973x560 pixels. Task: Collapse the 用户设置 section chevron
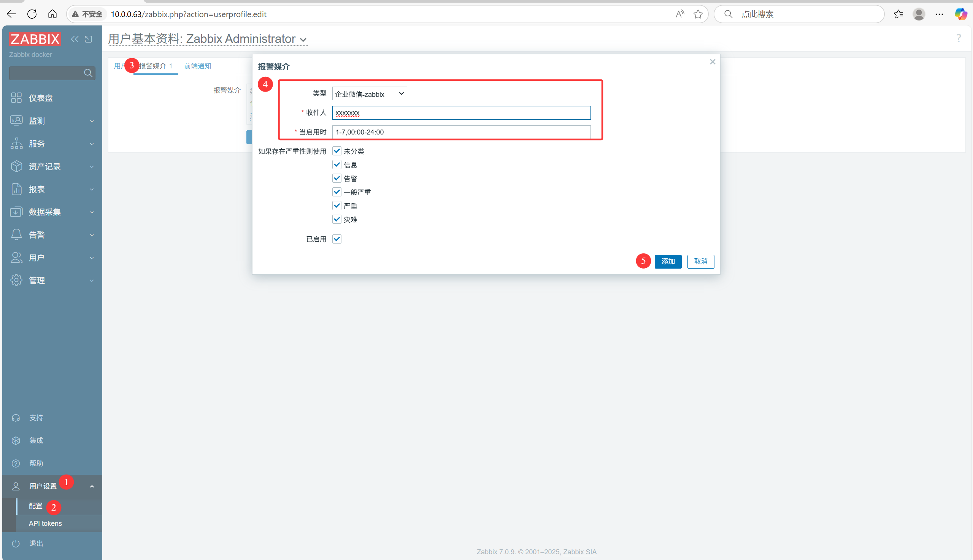click(x=92, y=486)
